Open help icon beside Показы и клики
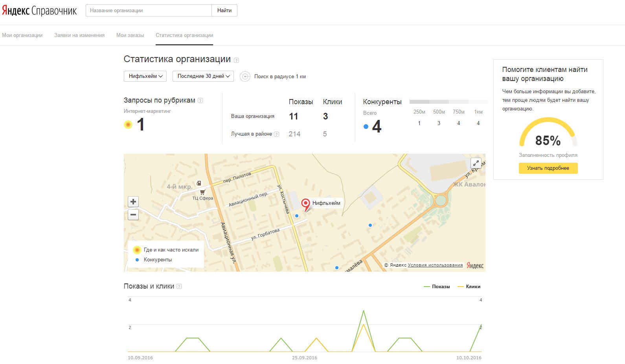This screenshot has width=625, height=364. pos(179,287)
